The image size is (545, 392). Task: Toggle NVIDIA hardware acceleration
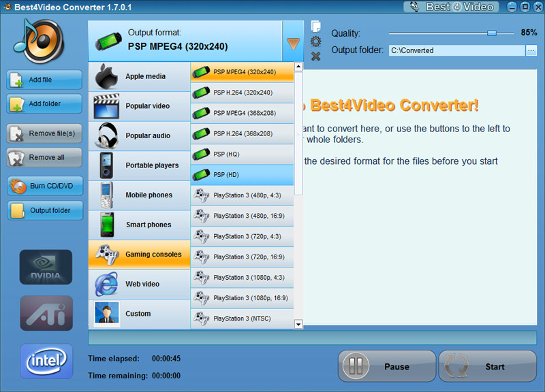[x=46, y=267]
